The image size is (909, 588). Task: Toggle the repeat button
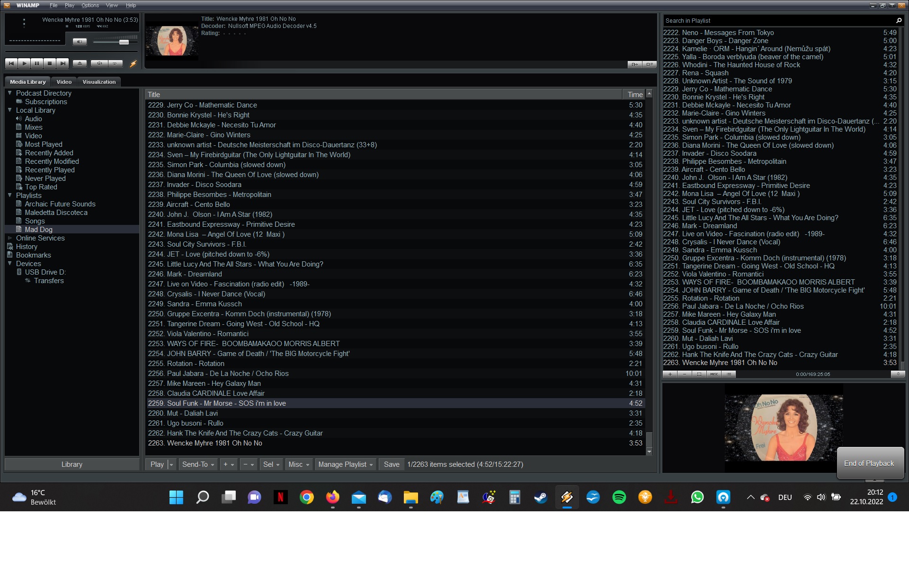[115, 63]
